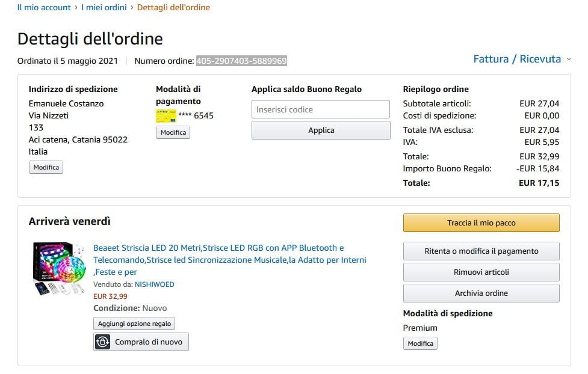Click the buy-again icon beside Compralo di nuovo
Viewport: 588px width, 374px height.
tap(102, 342)
